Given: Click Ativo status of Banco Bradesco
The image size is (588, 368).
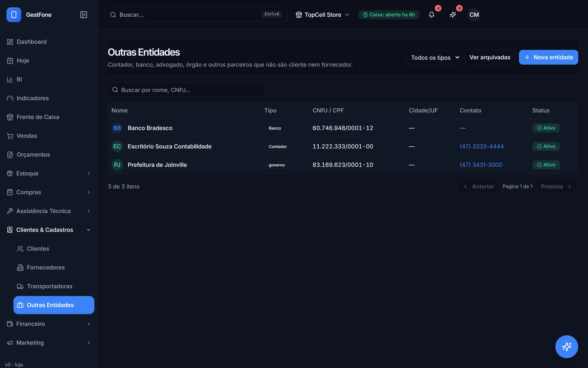Looking at the screenshot, I should [546, 128].
